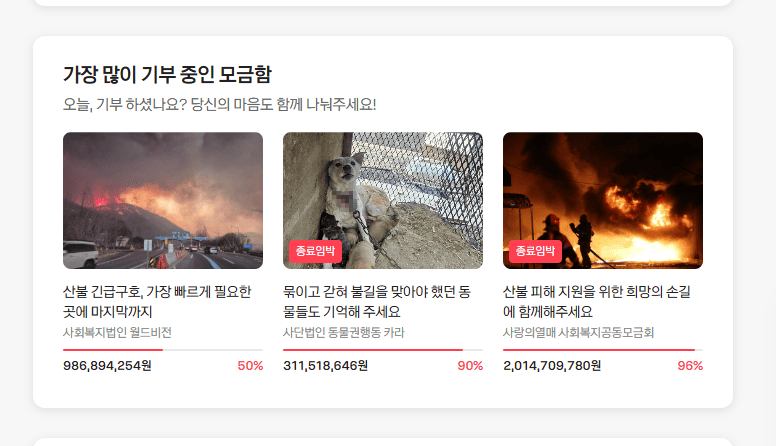Click the 50% progress bar
Screen dimensions: 776x446
(163, 349)
